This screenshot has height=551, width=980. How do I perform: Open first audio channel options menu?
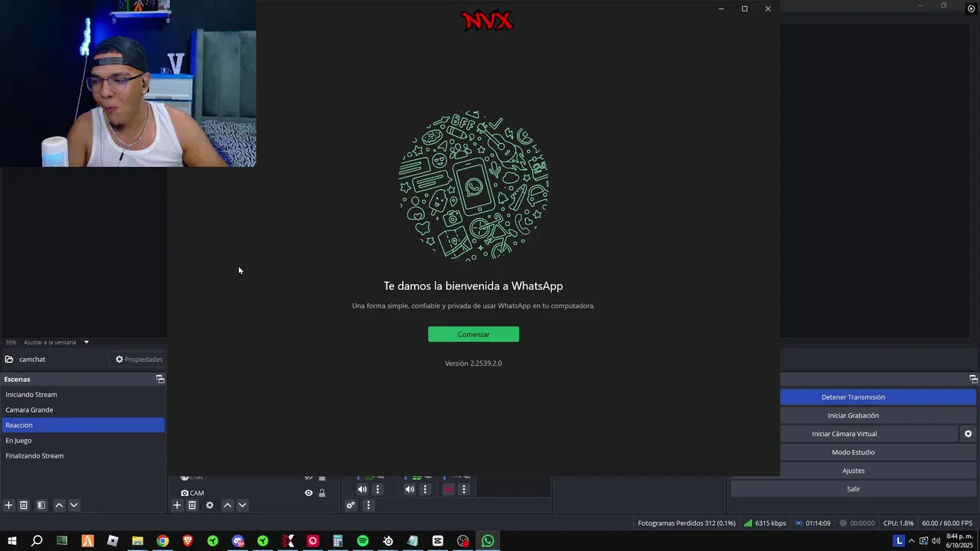click(377, 490)
